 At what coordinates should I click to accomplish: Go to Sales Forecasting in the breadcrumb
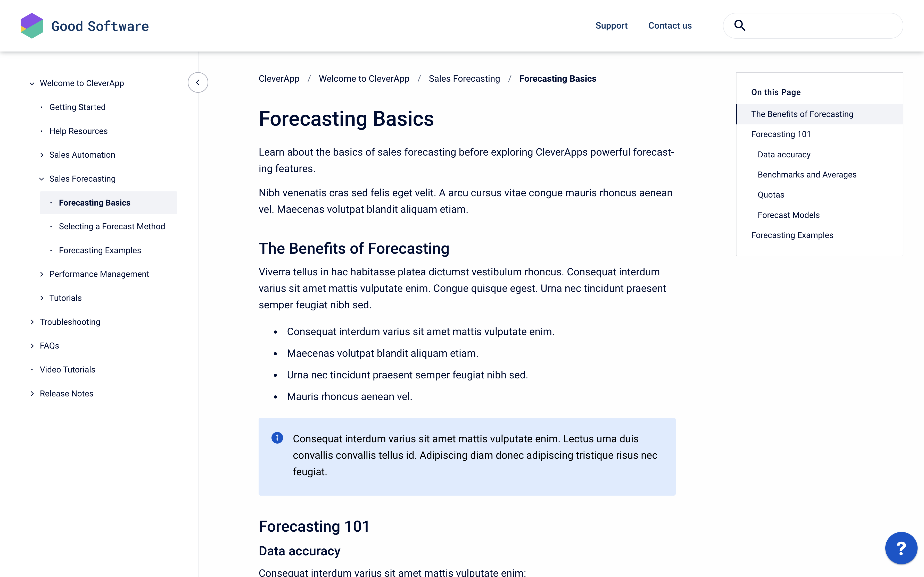(x=464, y=79)
